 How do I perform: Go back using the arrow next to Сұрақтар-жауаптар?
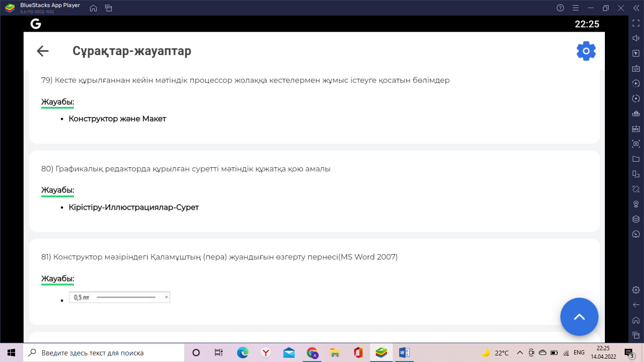[43, 51]
